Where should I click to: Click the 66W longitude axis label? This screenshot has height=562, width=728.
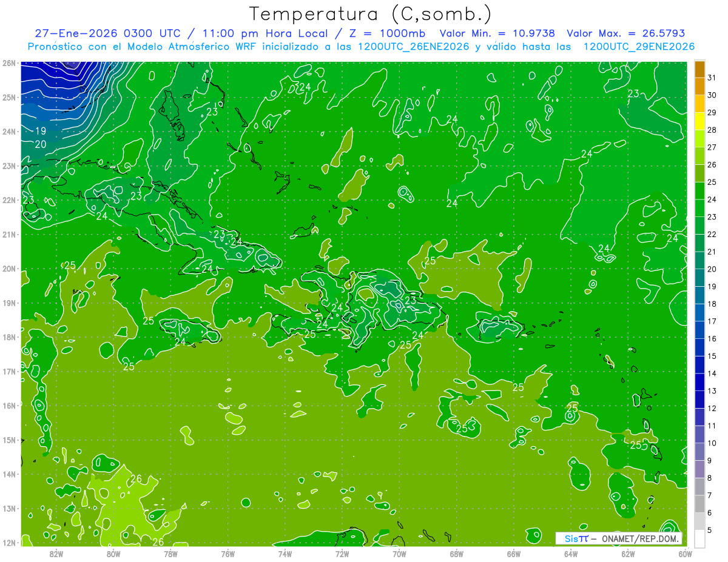pos(514,553)
